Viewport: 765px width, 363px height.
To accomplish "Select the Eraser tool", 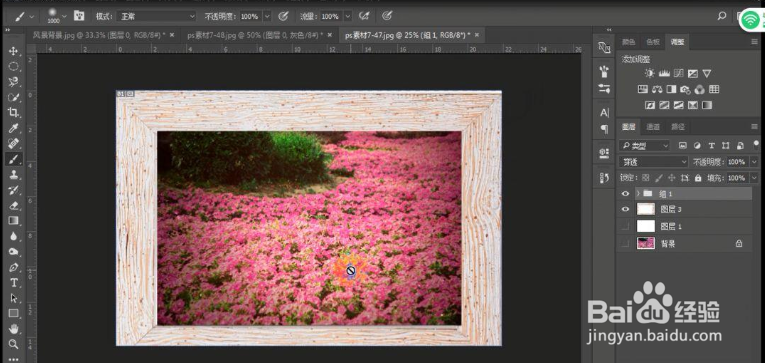I will pos(14,205).
